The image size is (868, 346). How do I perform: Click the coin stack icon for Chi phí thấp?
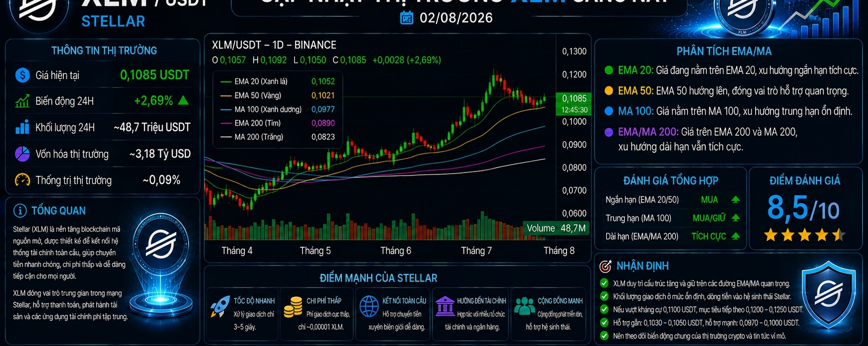(293, 307)
